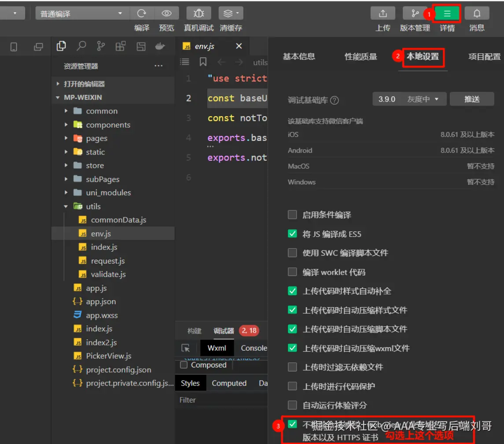
Task: Click the 详情 green details button
Action: pos(447,14)
